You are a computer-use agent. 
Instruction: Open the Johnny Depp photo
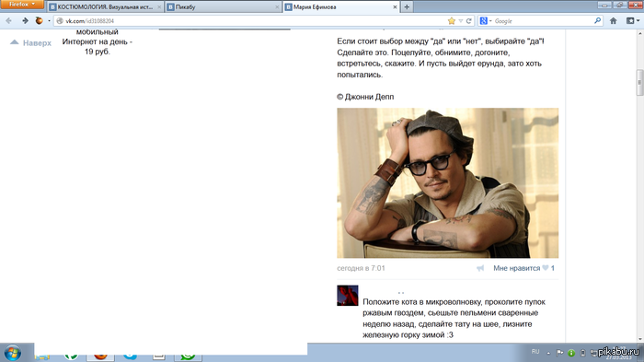(x=448, y=183)
